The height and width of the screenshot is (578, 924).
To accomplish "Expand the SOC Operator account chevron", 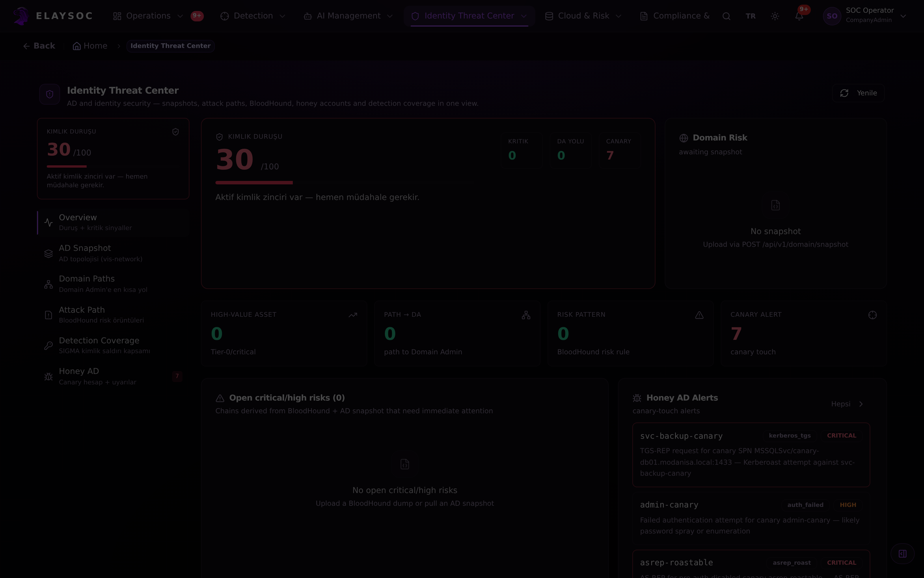I will point(903,16).
